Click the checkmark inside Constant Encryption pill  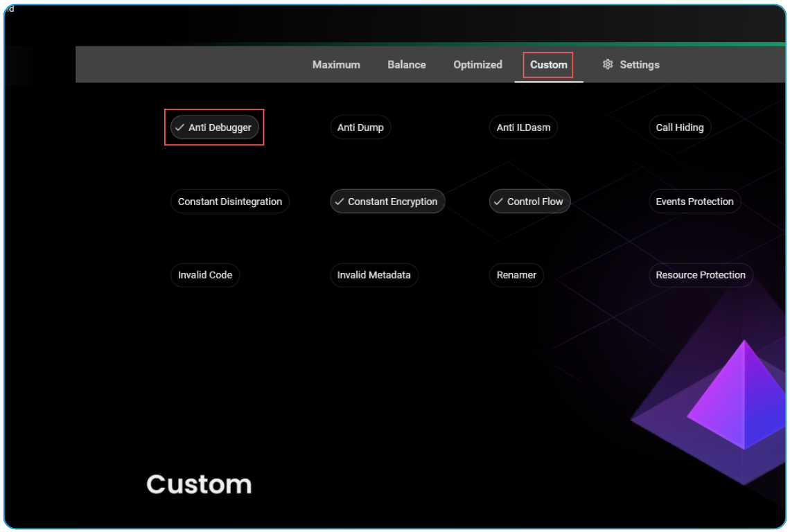click(x=340, y=201)
